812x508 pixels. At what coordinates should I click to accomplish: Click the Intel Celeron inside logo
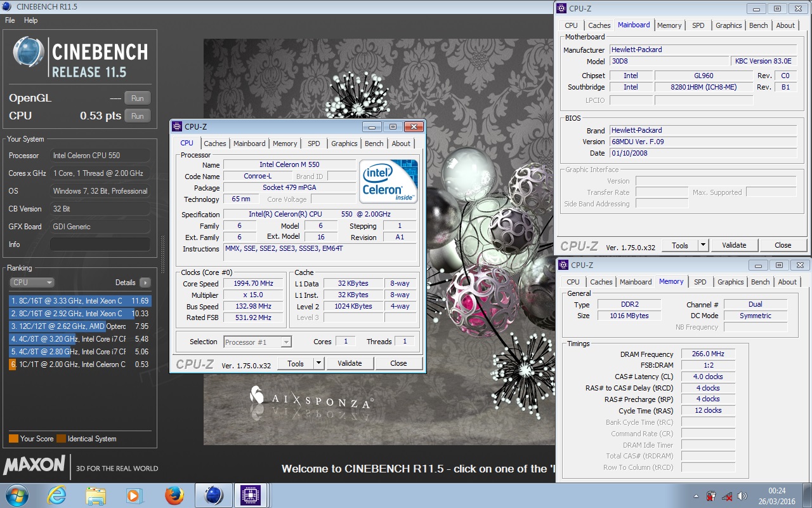pyautogui.click(x=388, y=182)
